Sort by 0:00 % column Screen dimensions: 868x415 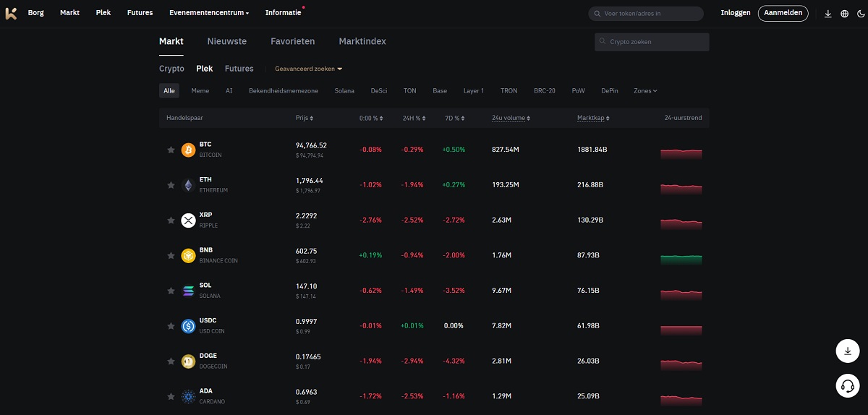pyautogui.click(x=371, y=118)
